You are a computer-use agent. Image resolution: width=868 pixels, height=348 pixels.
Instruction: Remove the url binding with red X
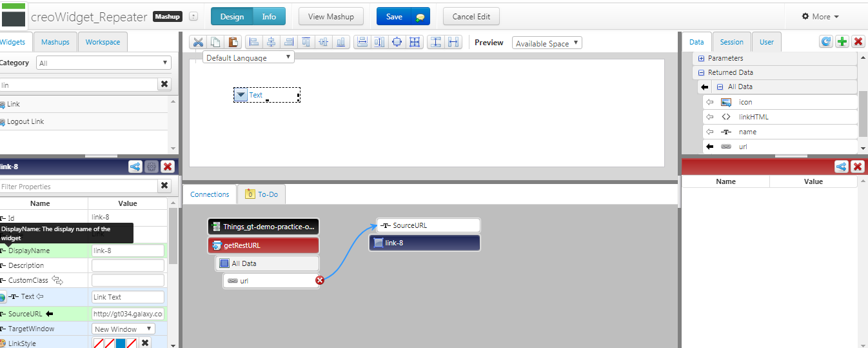pyautogui.click(x=320, y=280)
